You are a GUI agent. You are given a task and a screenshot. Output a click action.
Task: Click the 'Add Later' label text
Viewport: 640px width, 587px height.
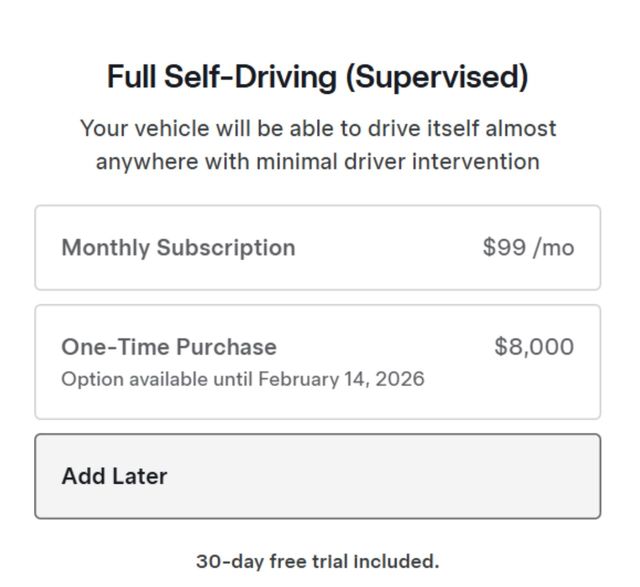click(x=114, y=476)
